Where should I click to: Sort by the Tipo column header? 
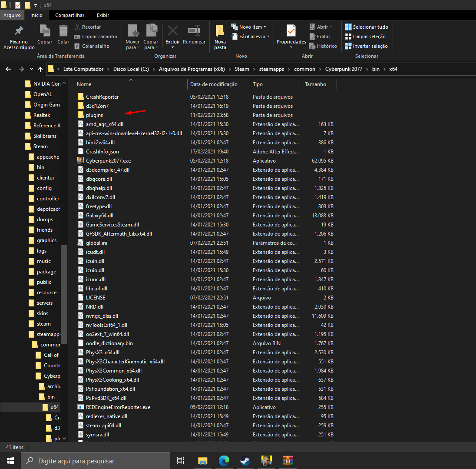click(x=258, y=84)
